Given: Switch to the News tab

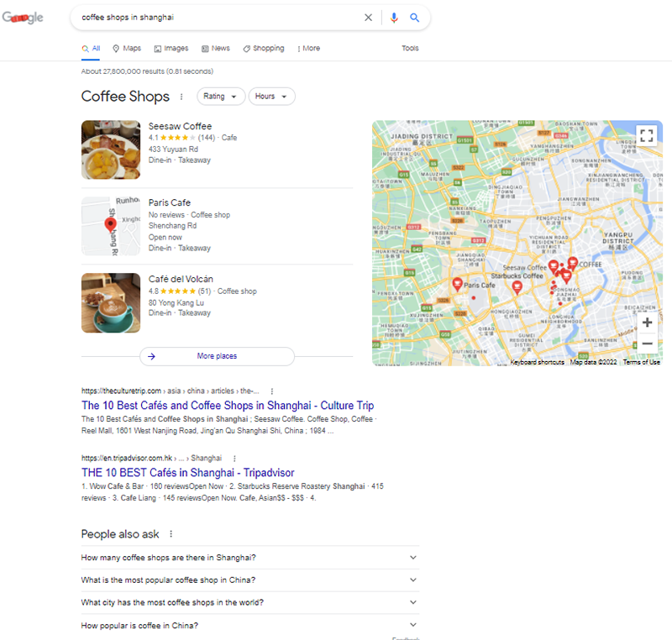Looking at the screenshot, I should coord(216,49).
